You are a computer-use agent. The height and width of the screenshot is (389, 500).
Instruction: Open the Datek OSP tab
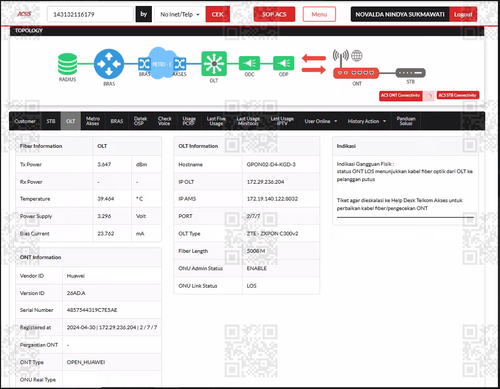140,121
